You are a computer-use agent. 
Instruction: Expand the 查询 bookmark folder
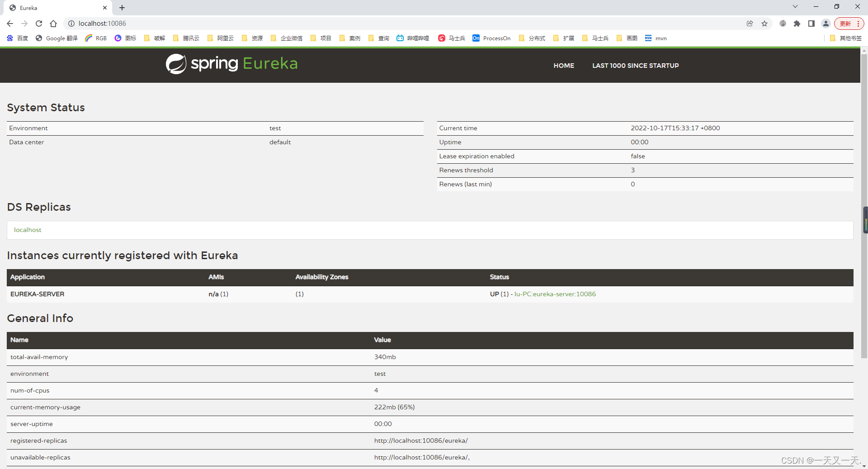tap(379, 38)
